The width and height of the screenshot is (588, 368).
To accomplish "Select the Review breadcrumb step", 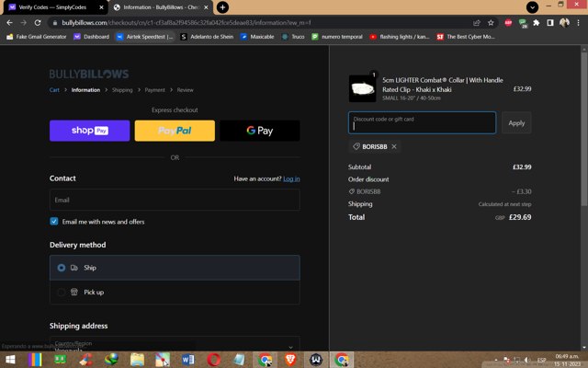I will coord(186,90).
